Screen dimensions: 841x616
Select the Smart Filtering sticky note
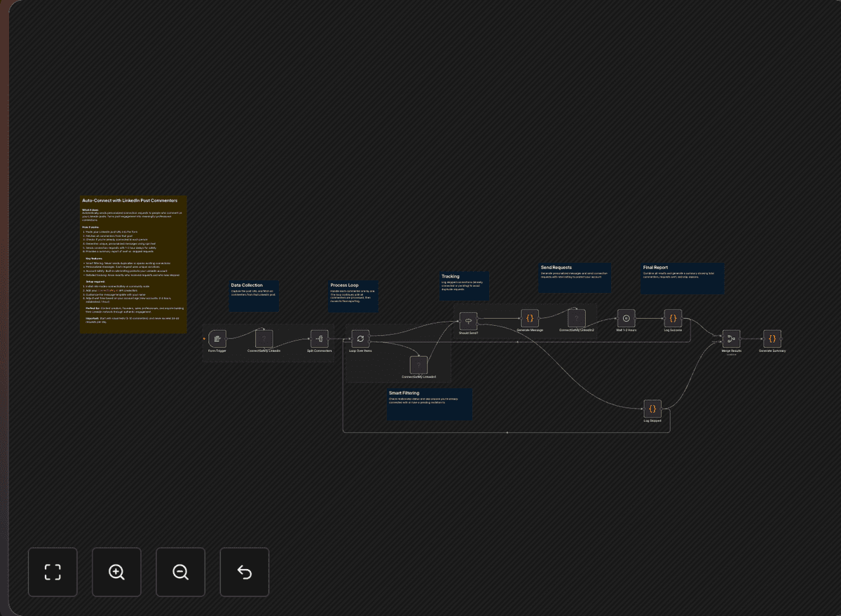429,404
